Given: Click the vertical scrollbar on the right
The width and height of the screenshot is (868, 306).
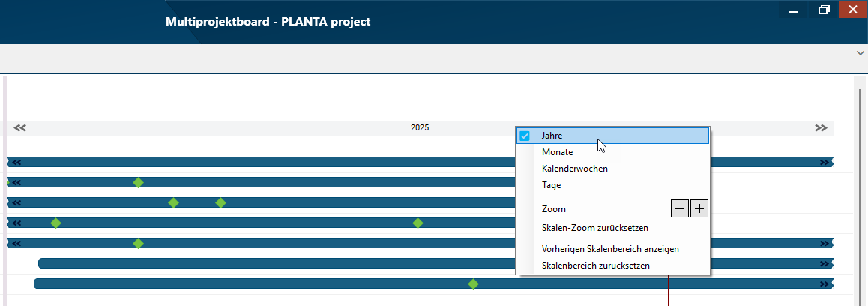Looking at the screenshot, I should click(x=859, y=187).
